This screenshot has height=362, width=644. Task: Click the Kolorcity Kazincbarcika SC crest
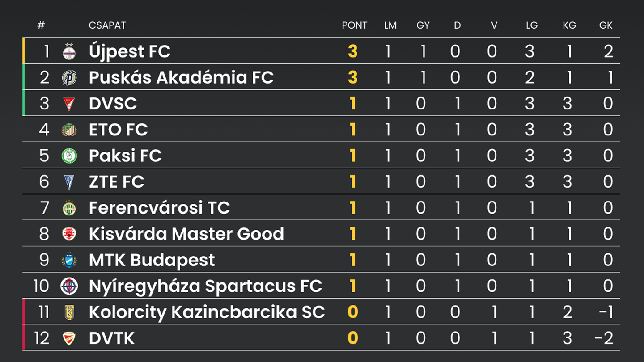[x=69, y=312]
